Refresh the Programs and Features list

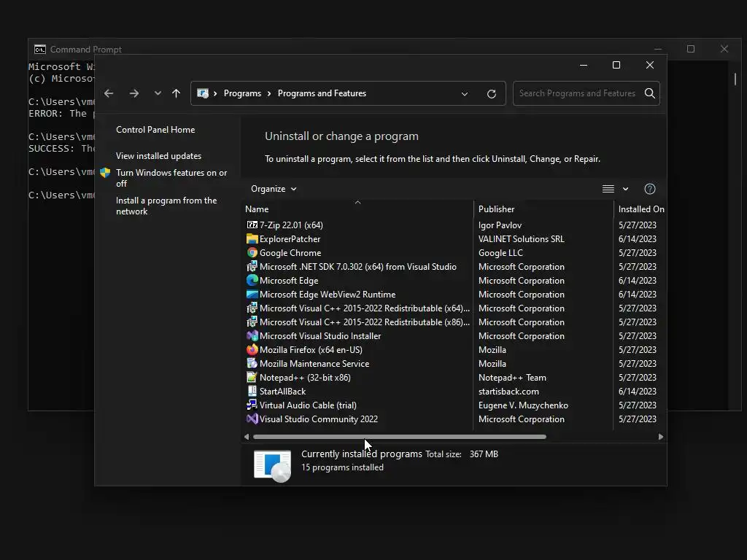tap(492, 94)
